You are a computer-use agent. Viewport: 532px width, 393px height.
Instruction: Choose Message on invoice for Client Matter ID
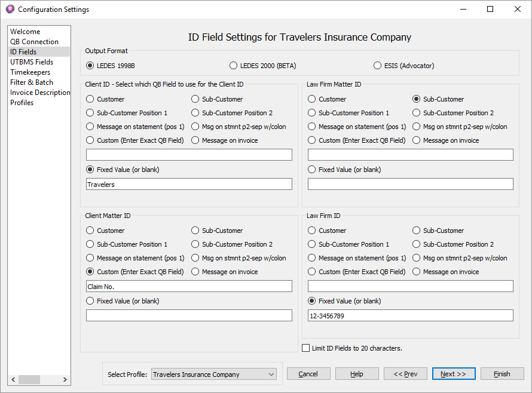(x=224, y=272)
